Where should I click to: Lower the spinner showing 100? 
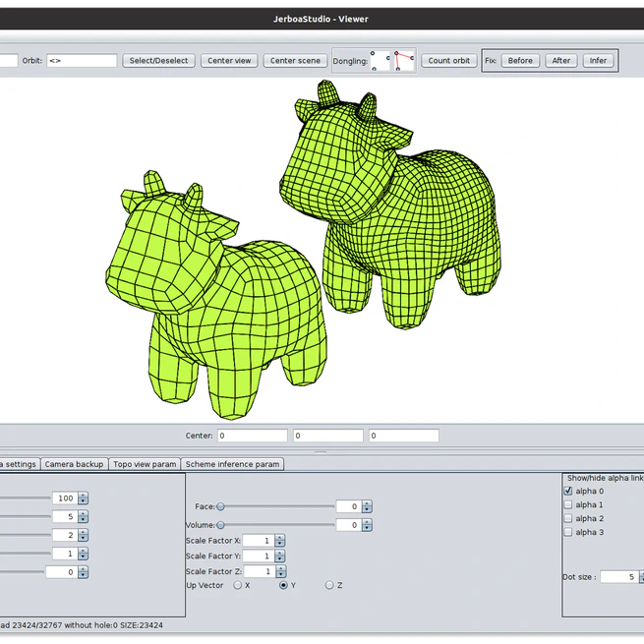pos(83,501)
